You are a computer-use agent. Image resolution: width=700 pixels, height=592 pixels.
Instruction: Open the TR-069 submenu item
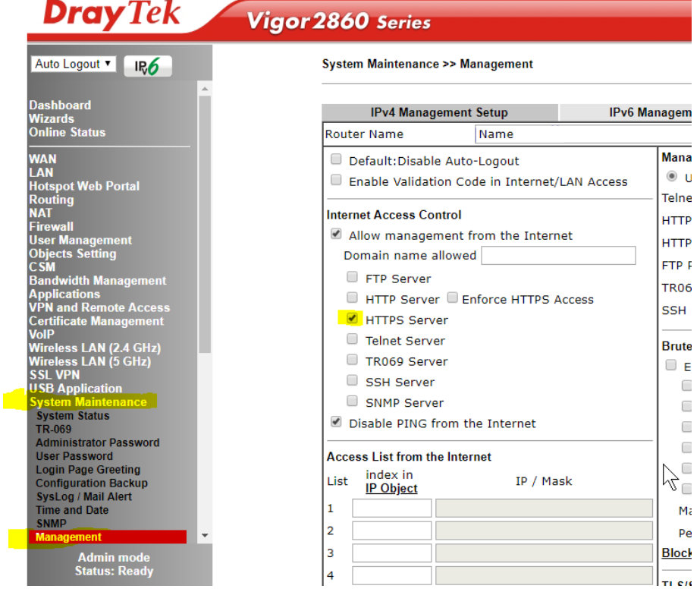[x=54, y=430]
